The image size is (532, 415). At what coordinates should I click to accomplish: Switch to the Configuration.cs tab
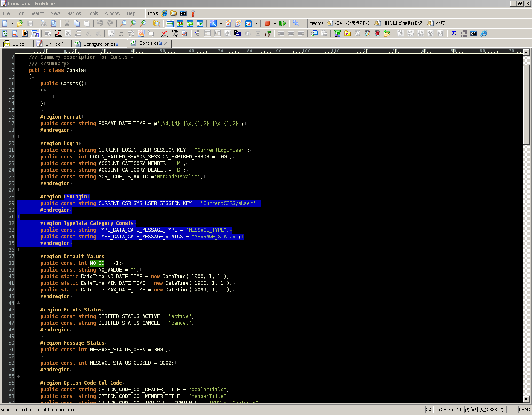tap(99, 44)
